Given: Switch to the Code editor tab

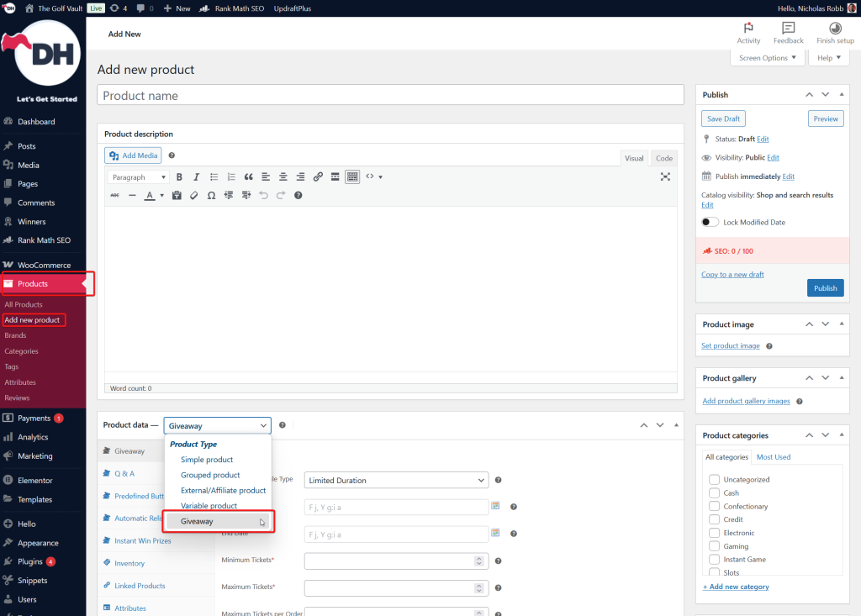Looking at the screenshot, I should tap(663, 158).
